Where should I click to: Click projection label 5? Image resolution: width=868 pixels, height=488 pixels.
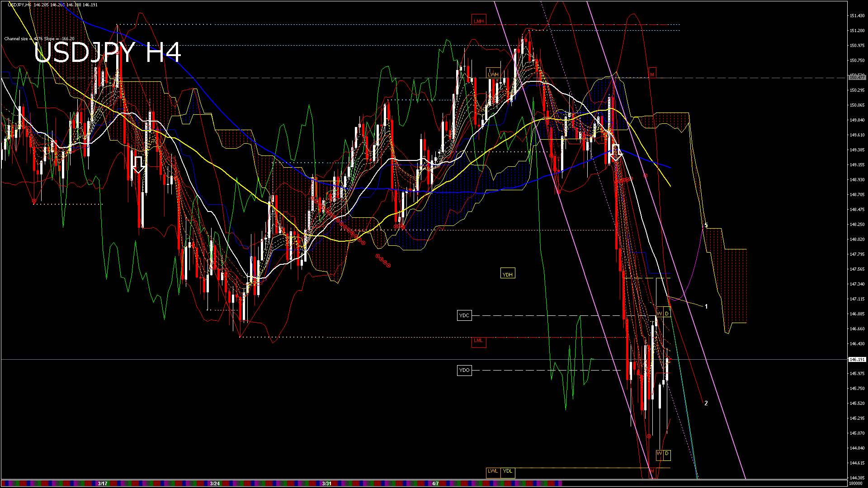coord(706,225)
